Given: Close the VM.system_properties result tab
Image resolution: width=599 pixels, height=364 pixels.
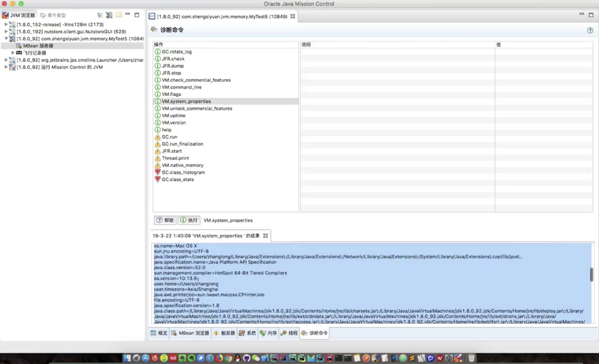Looking at the screenshot, I should [265, 236].
